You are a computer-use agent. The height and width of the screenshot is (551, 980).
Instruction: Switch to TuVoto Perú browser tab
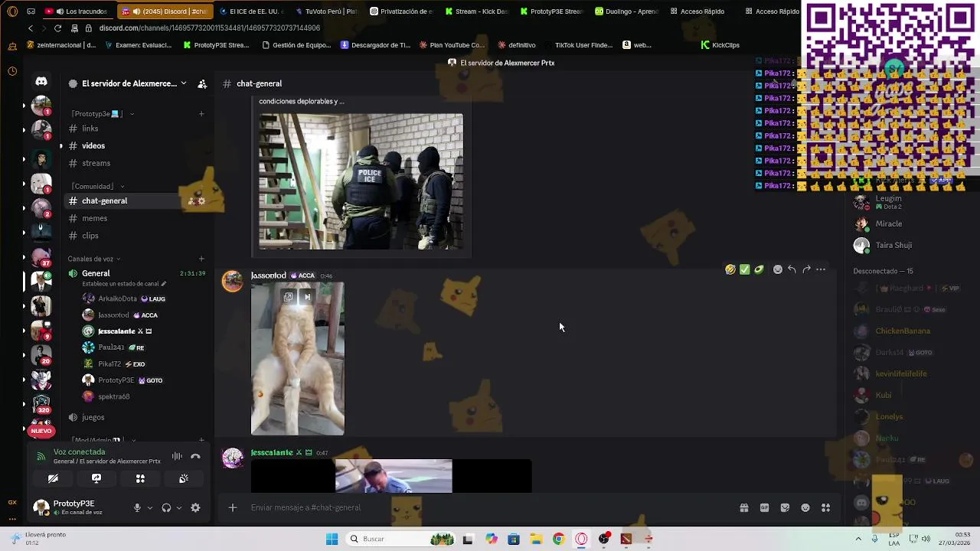[325, 11]
